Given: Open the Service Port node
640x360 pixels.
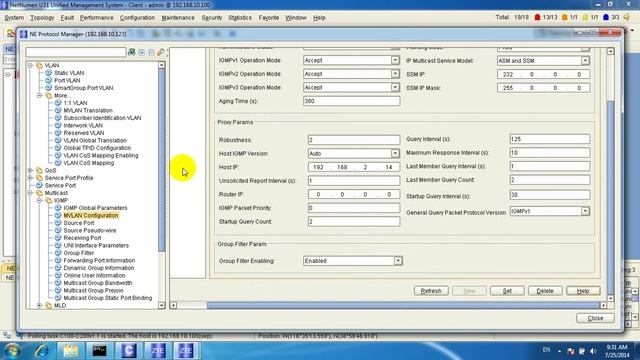Looking at the screenshot, I should pyautogui.click(x=60, y=185).
